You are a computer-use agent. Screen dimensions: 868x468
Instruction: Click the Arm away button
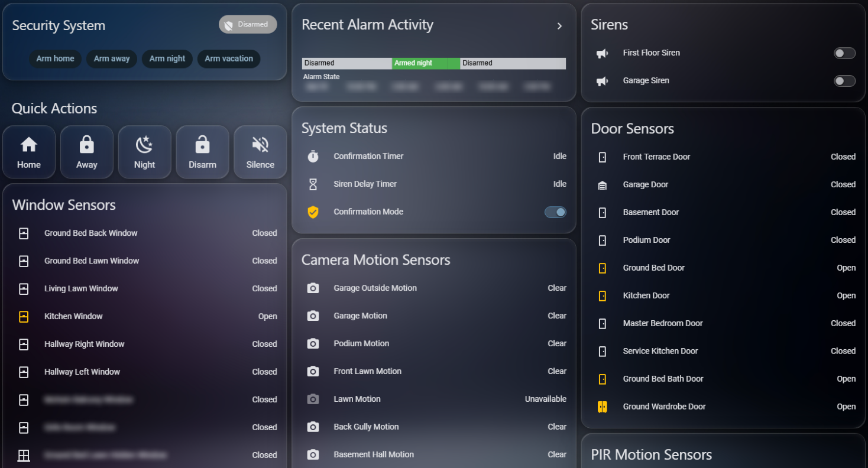(112, 58)
